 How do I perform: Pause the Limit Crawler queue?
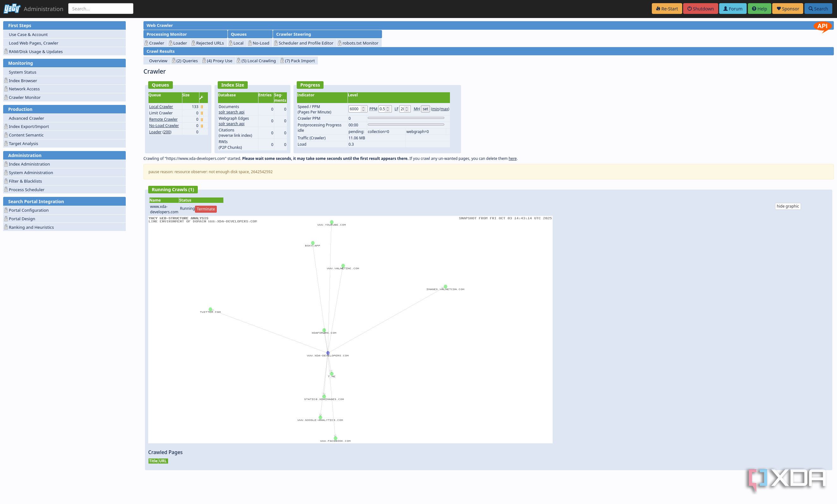click(202, 113)
